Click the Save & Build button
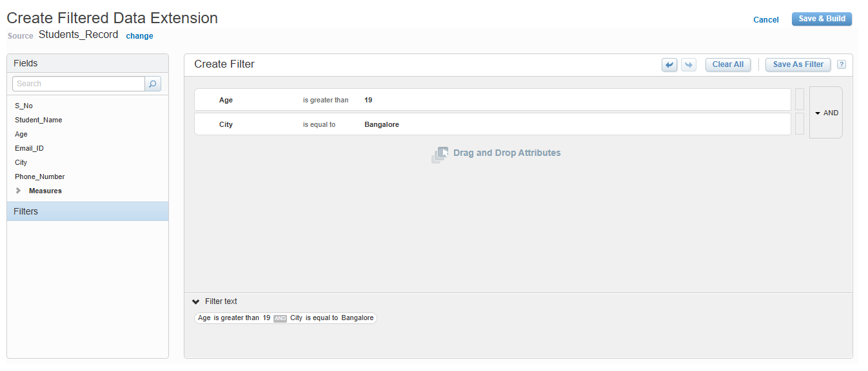 tap(822, 19)
